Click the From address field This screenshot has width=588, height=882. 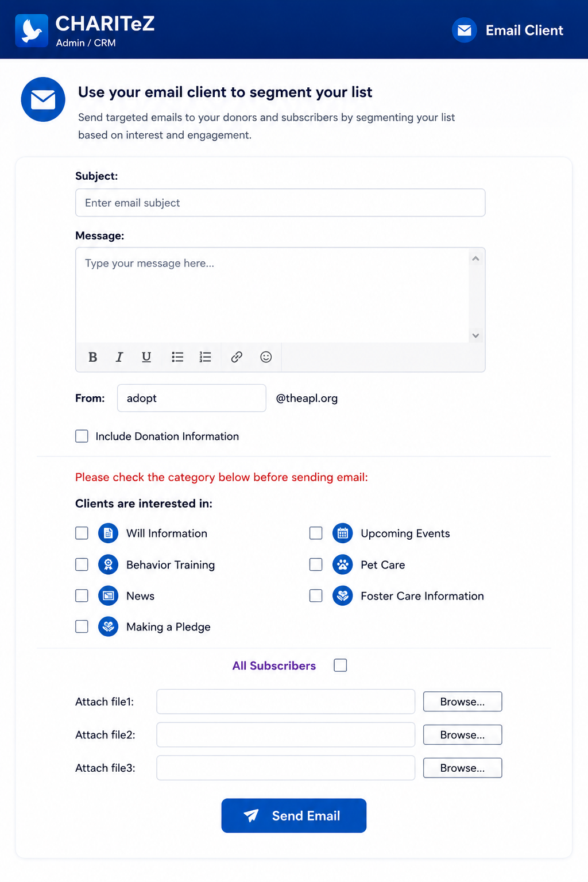(192, 398)
